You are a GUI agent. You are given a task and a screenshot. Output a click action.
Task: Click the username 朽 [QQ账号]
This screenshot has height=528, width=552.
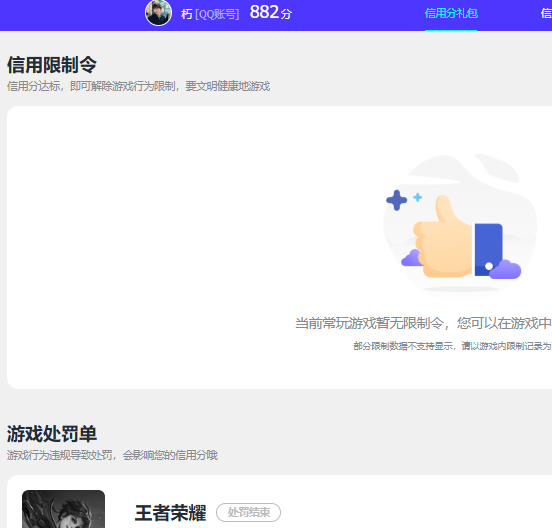coord(210,14)
